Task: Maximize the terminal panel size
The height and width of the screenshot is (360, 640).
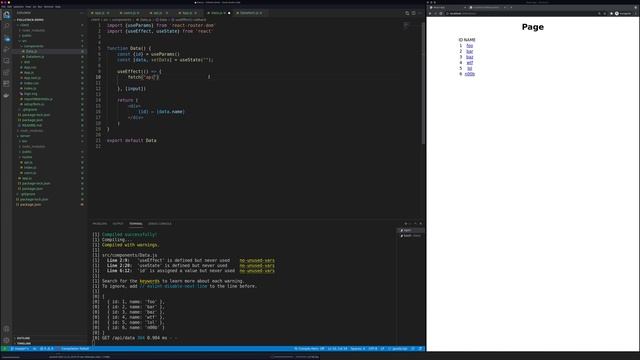Action: (416, 224)
